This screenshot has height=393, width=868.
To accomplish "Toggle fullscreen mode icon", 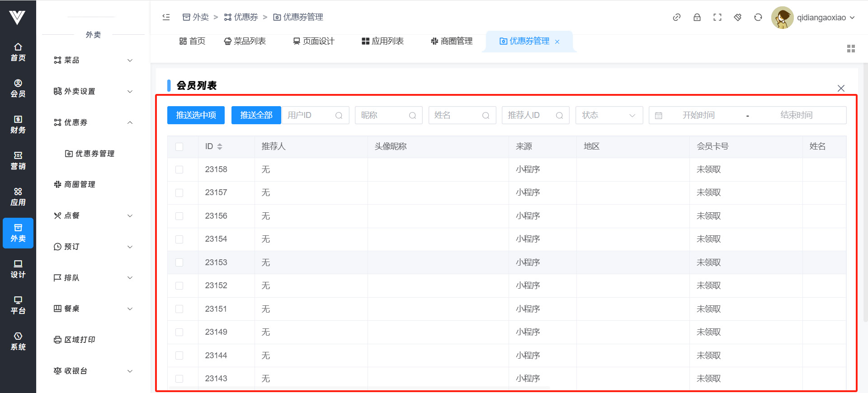I will (x=717, y=17).
